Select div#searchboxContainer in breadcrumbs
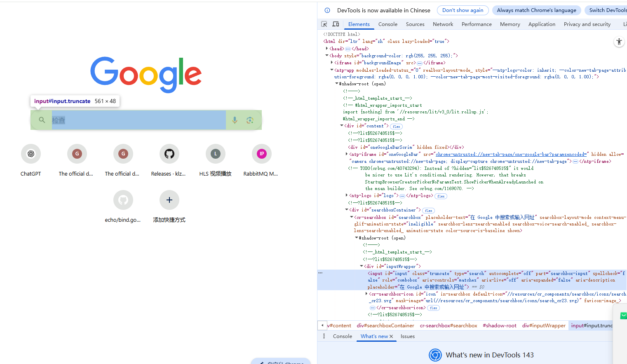Viewport: 627px width, 364px height. click(x=385, y=326)
